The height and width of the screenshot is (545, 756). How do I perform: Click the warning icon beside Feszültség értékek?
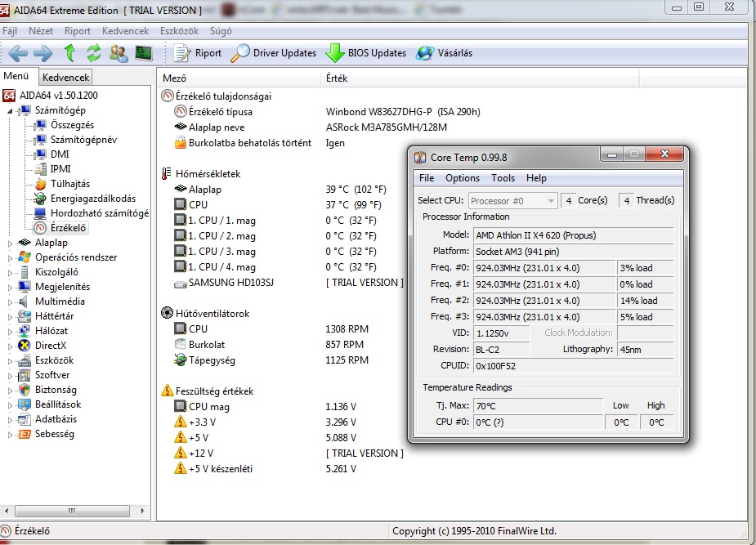click(167, 391)
